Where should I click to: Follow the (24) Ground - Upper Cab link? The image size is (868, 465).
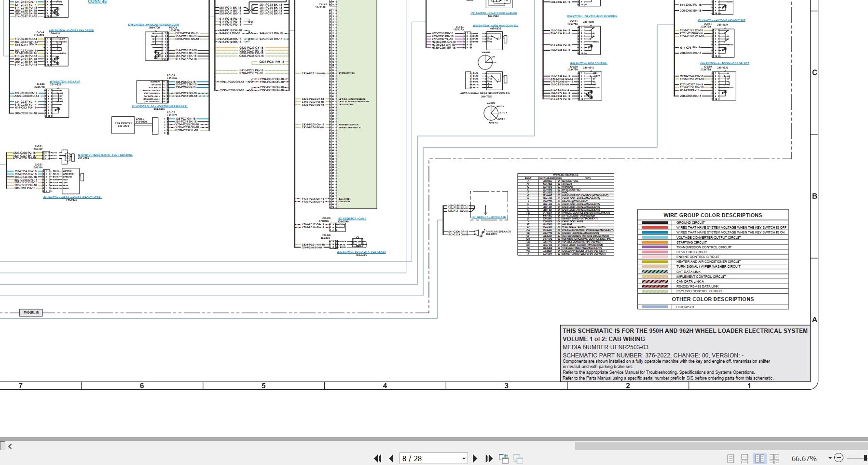(489, 217)
